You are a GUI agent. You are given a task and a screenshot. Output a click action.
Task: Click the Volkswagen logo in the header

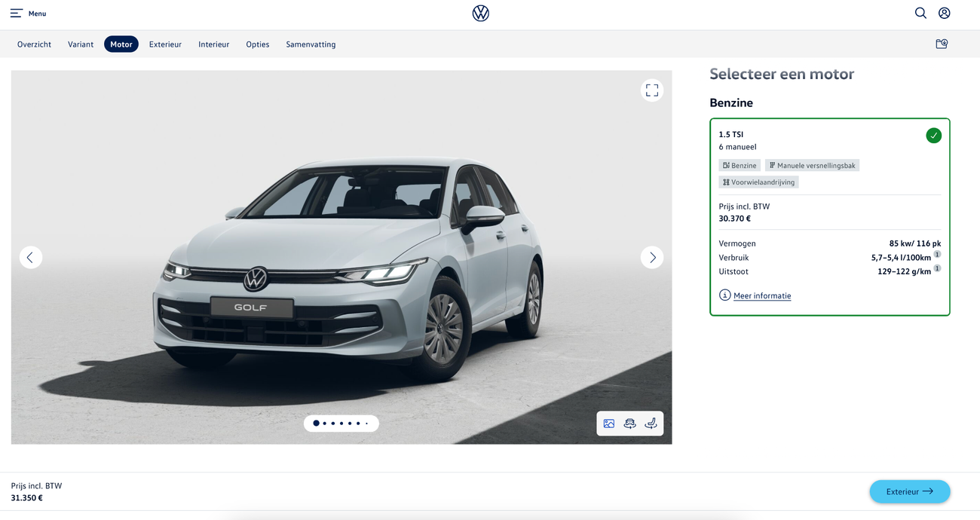point(480,14)
